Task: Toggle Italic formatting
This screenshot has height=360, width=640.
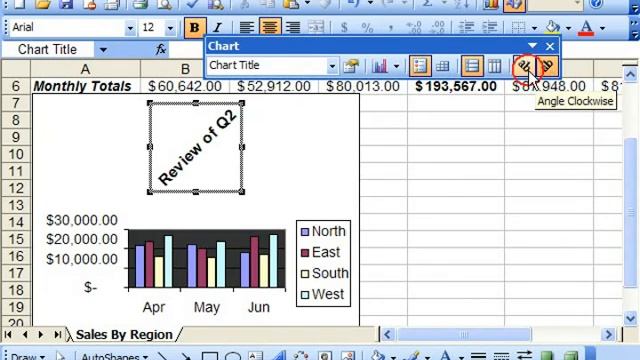Action: [x=217, y=27]
